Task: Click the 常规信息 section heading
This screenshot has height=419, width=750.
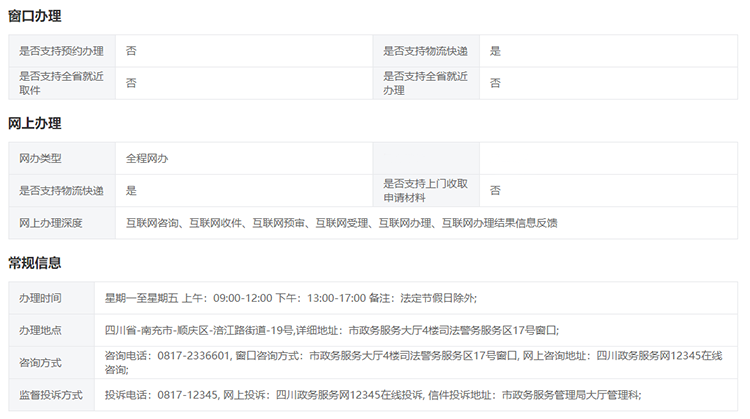Action: click(x=34, y=263)
